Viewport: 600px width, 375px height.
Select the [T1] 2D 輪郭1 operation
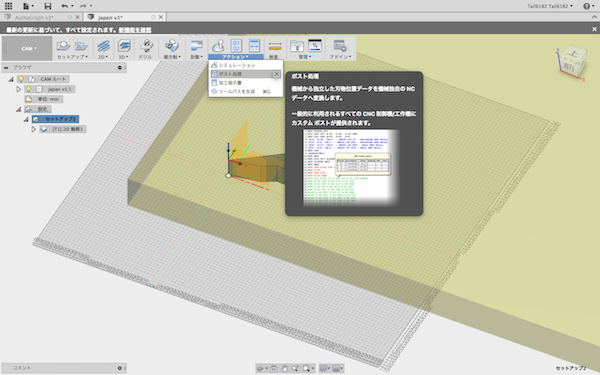[63, 129]
